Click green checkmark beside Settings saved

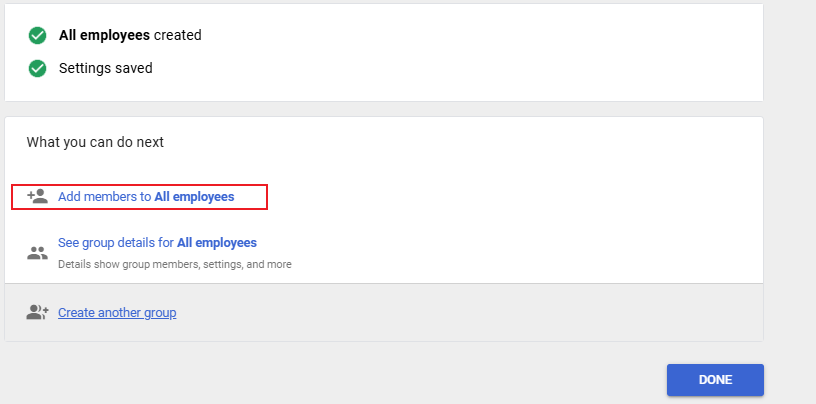(x=38, y=69)
